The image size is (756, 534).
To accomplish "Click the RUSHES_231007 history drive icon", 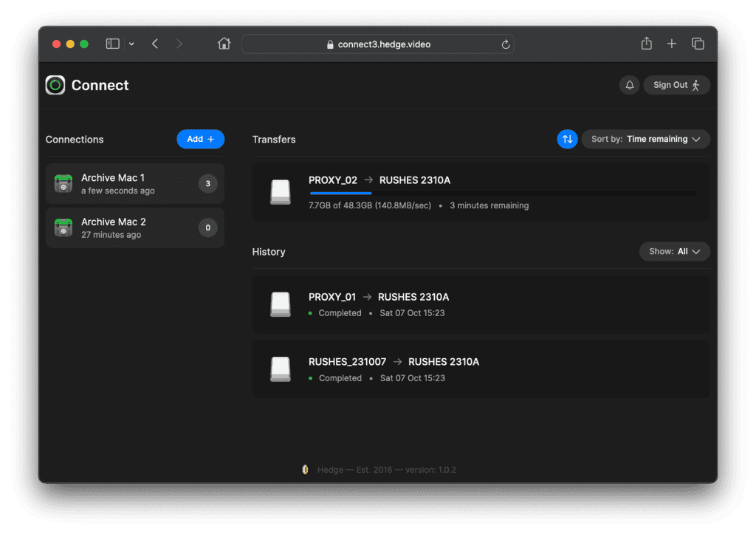I will point(281,369).
